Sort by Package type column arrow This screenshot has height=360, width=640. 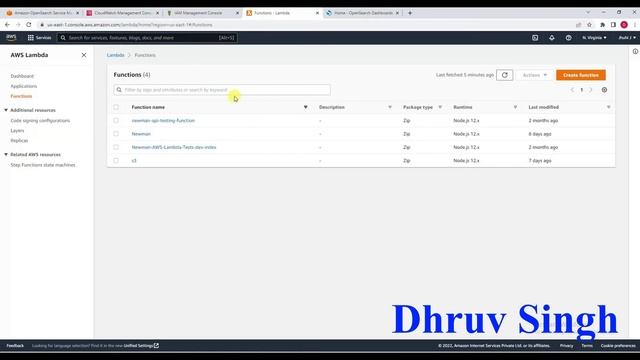[440, 107]
